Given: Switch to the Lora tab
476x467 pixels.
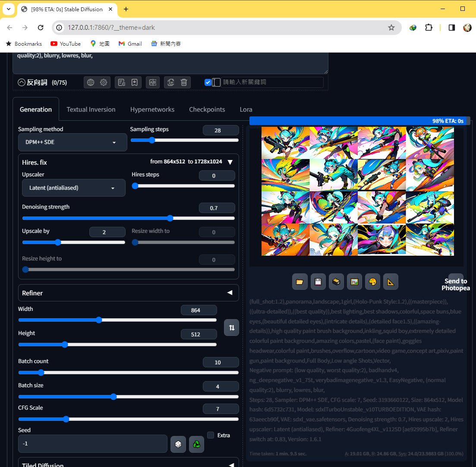Looking at the screenshot, I should (246, 110).
